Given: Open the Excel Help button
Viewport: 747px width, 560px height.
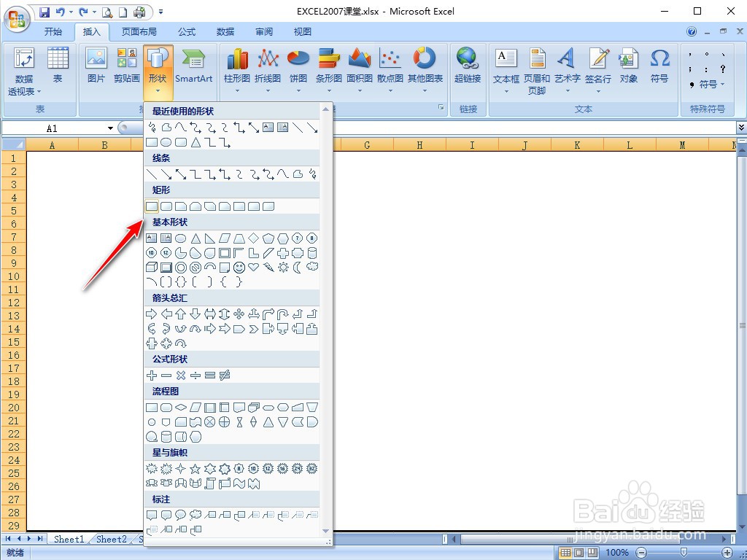Looking at the screenshot, I should (x=692, y=32).
